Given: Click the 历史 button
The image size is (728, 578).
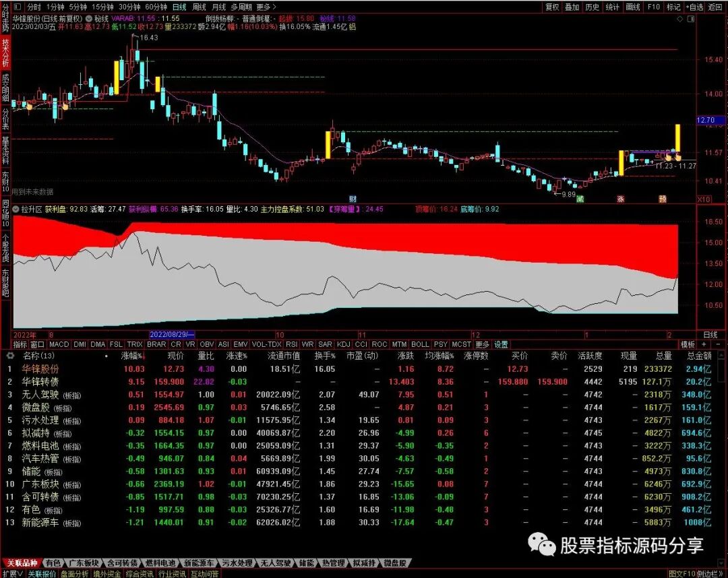Looking at the screenshot, I should [593, 7].
